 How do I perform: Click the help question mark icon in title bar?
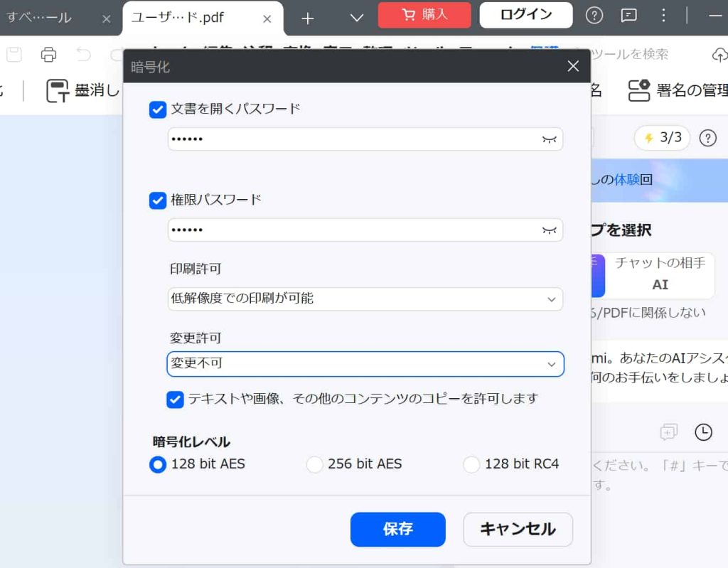[x=594, y=16]
